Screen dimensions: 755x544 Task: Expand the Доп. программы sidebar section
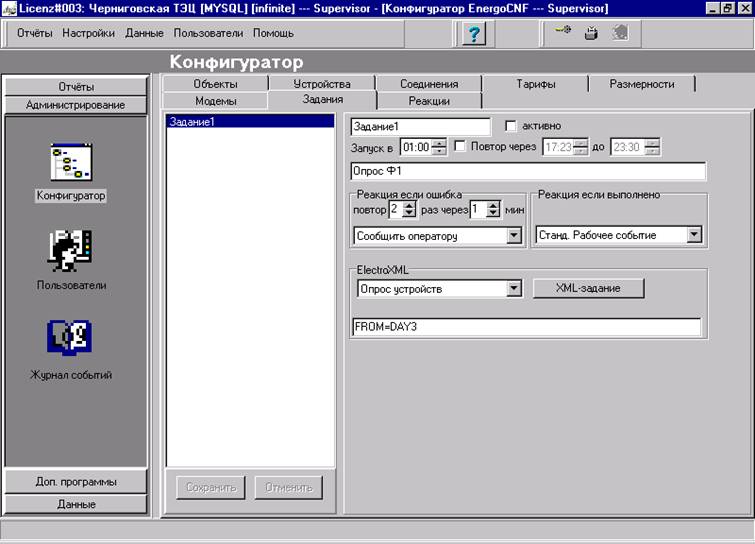click(76, 482)
